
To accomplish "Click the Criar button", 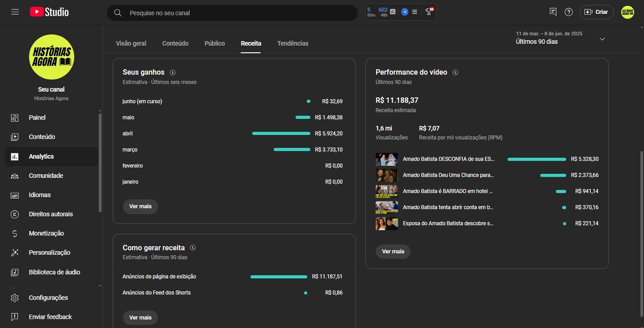I will pos(597,12).
